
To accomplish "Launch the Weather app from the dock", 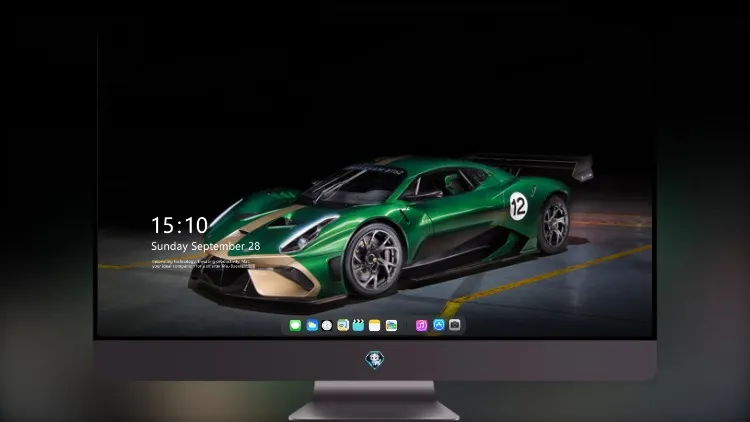I will [x=312, y=325].
